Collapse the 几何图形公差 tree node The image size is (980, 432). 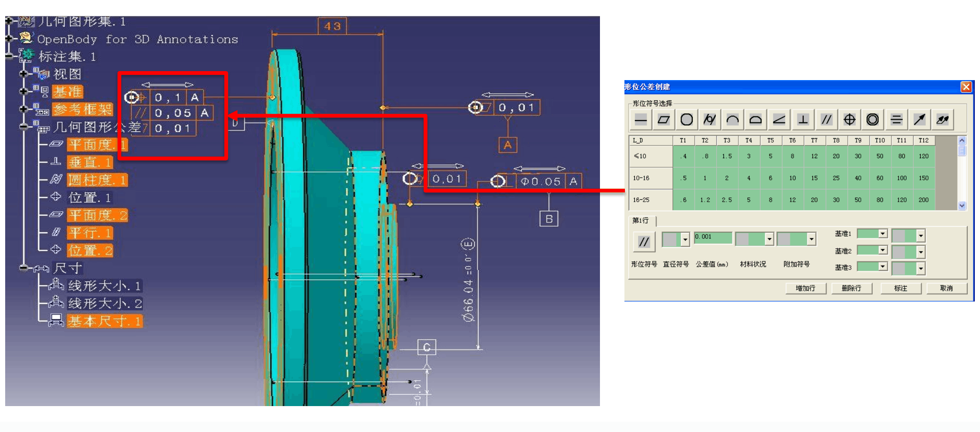click(x=24, y=127)
